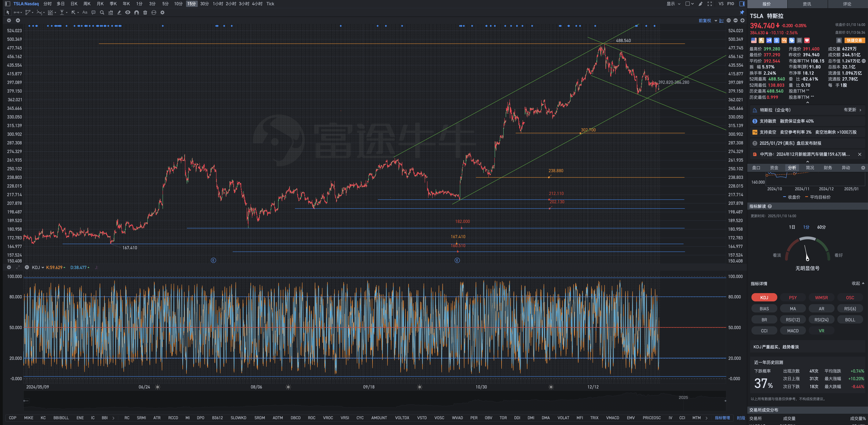Collapse main chart indicator header arrow
The image size is (868, 425).
18,21
